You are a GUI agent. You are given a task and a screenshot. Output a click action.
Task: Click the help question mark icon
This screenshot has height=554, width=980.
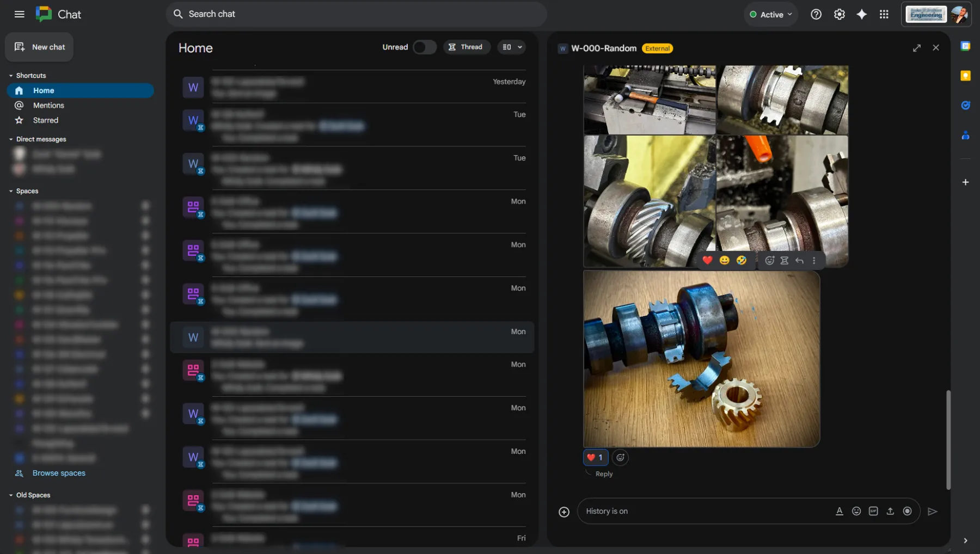pos(816,15)
